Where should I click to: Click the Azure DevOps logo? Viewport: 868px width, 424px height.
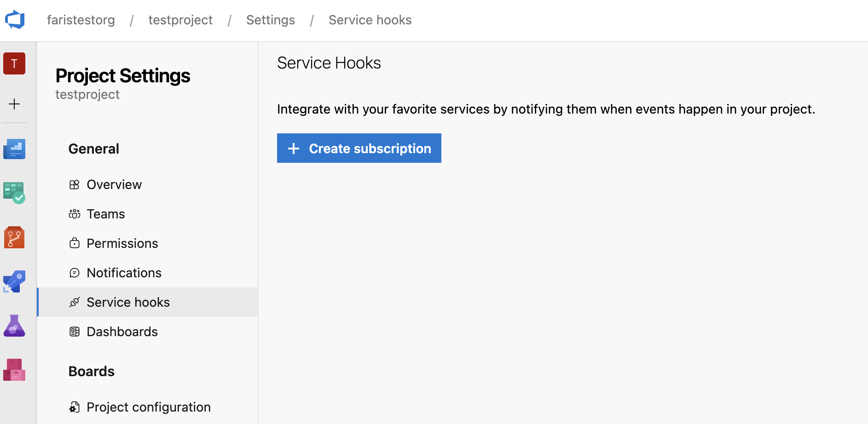[x=15, y=20]
